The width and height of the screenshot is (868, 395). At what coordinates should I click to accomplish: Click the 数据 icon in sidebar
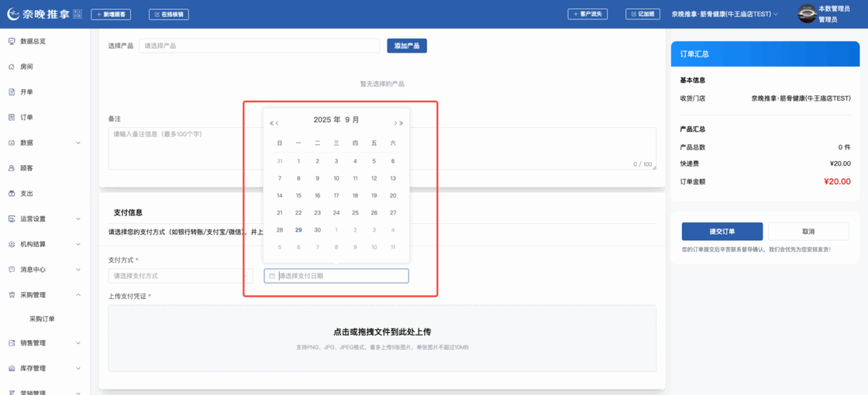pos(12,143)
